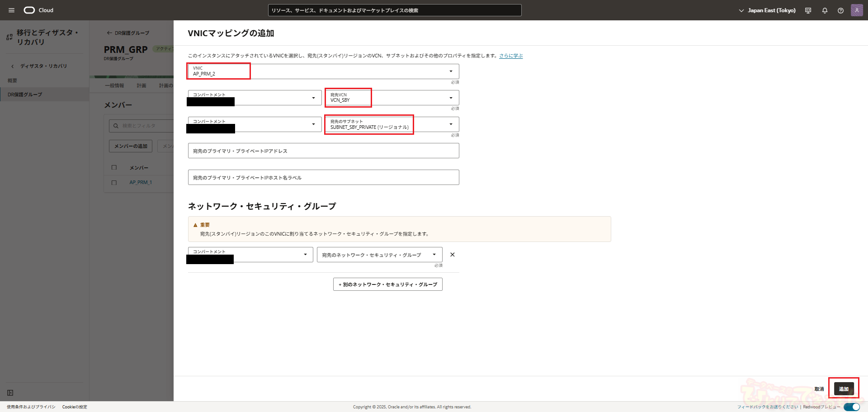
Task: Expand the VNIC AP_PRM_2 dropdown
Action: click(x=450, y=71)
